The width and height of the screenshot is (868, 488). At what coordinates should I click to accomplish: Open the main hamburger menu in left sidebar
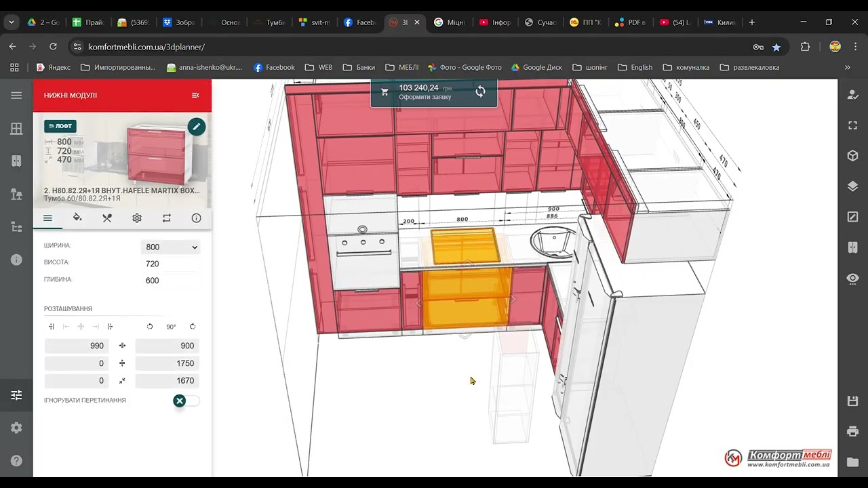tap(16, 96)
